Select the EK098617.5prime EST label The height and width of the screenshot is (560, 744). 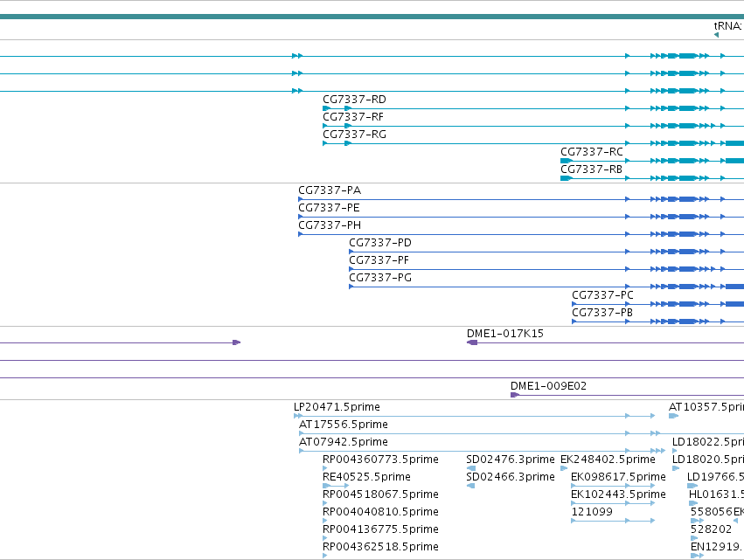coord(618,478)
